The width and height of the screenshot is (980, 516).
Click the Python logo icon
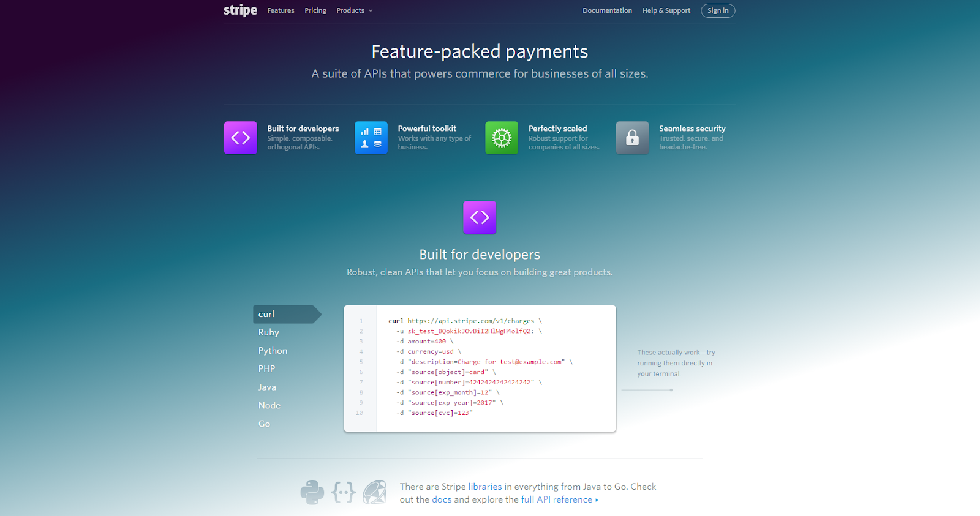tap(312, 492)
